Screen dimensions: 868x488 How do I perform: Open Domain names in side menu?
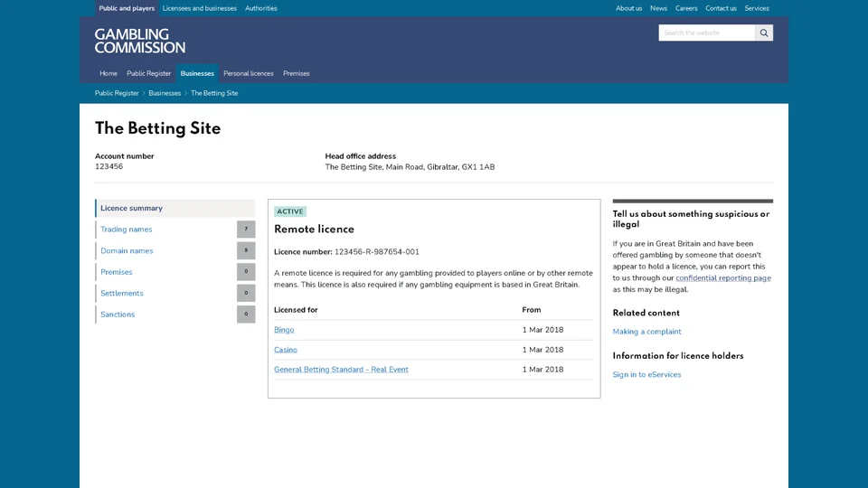coord(127,250)
